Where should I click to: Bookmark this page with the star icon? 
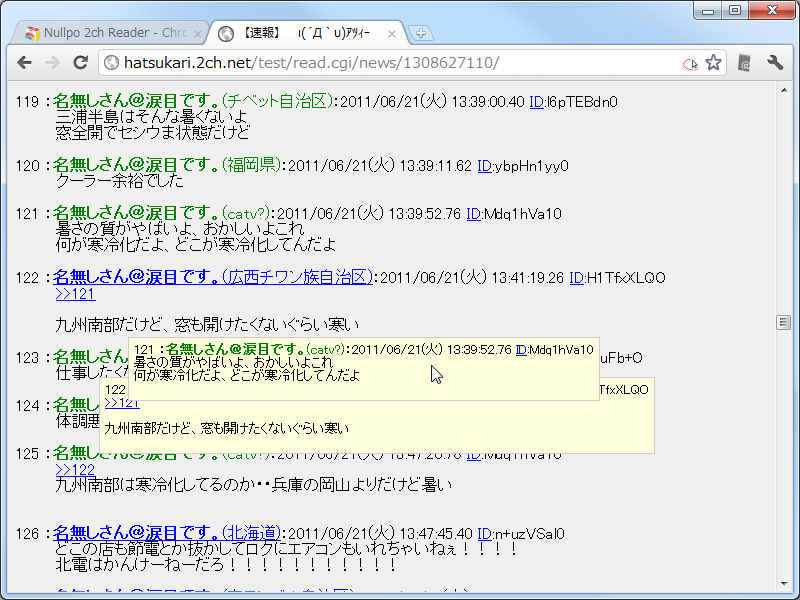[x=713, y=63]
